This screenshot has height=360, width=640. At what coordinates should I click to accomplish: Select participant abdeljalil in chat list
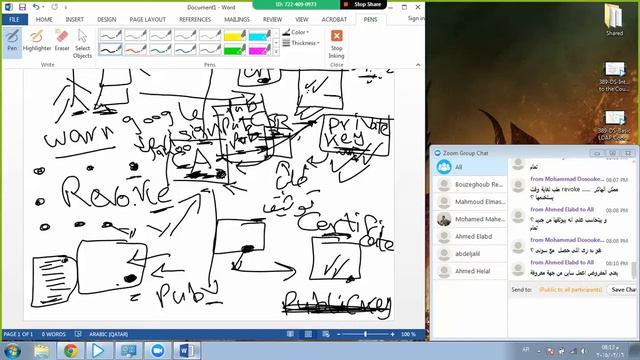470,253
